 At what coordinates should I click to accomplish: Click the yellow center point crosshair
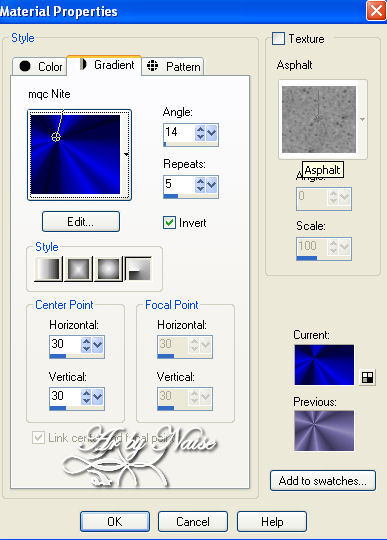(x=56, y=137)
